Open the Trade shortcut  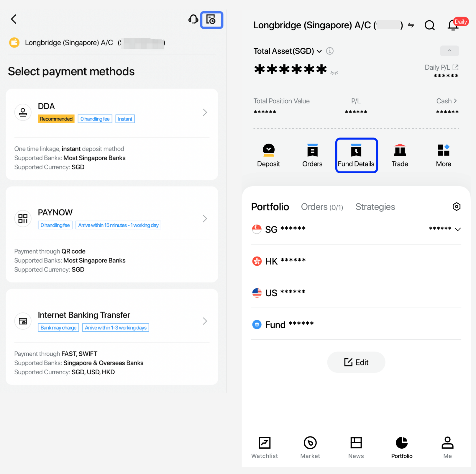click(x=400, y=156)
